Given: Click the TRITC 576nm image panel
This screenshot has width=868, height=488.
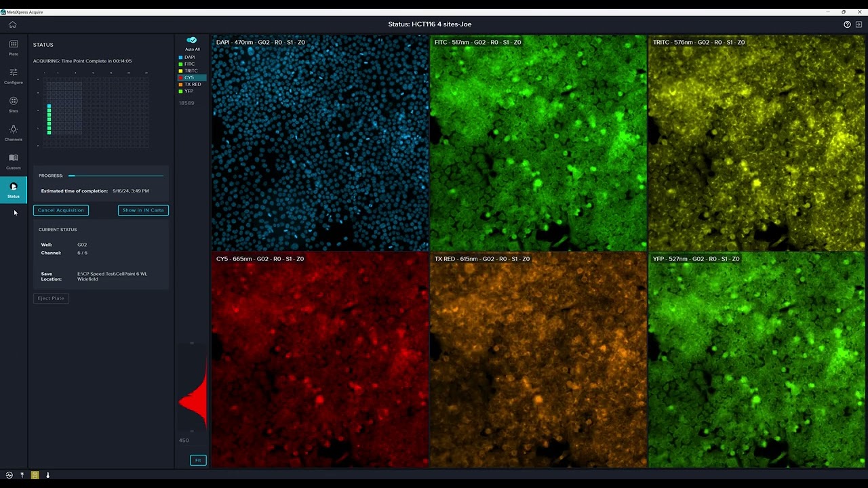Looking at the screenshot, I should 757,143.
